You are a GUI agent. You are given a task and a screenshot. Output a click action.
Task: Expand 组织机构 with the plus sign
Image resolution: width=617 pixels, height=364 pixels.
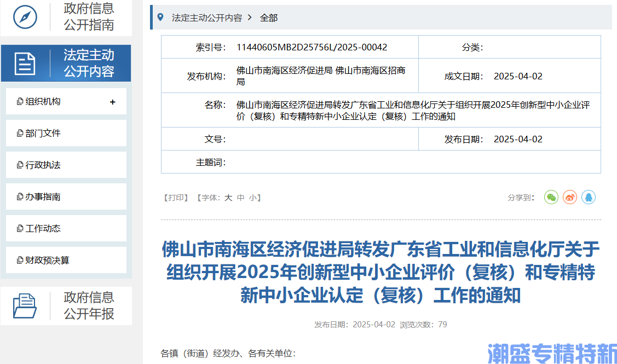pos(113,102)
